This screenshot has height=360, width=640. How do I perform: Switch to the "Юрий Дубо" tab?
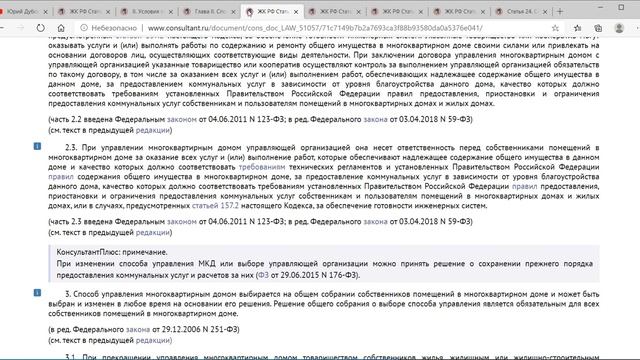pyautogui.click(x=24, y=11)
